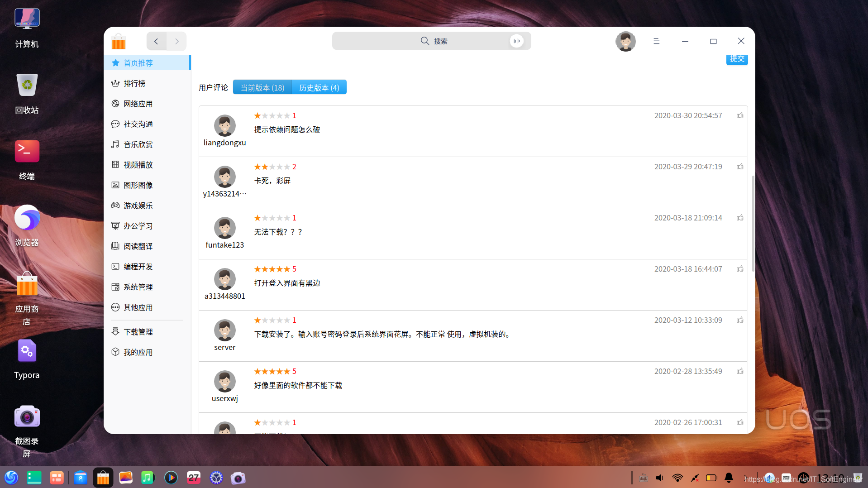The width and height of the screenshot is (868, 488).
Task: Open 图形图像 category
Action: click(147, 185)
